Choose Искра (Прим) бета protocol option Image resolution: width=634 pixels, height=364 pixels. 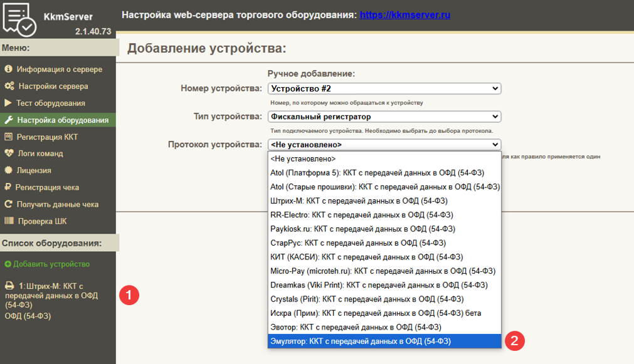[384, 313]
